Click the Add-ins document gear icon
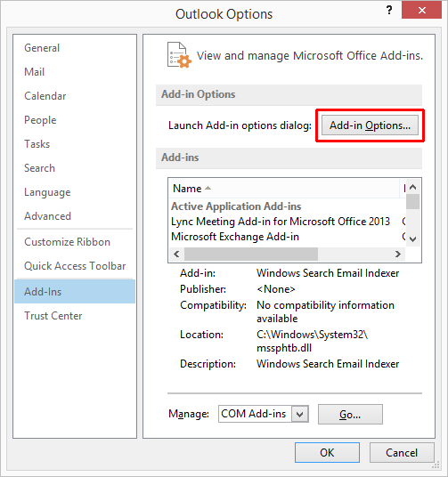This screenshot has width=448, height=477. [x=179, y=55]
